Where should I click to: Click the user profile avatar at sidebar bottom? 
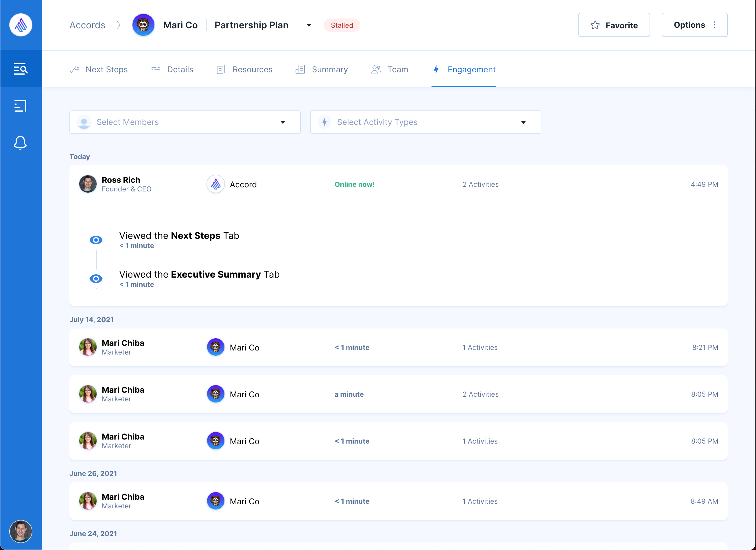[x=21, y=531]
